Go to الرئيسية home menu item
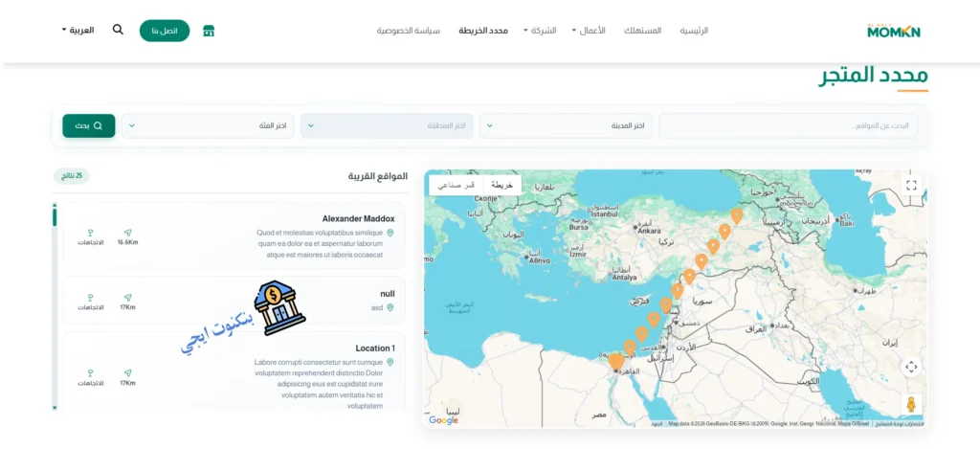Viewport: 980px width, 449px height. click(695, 31)
